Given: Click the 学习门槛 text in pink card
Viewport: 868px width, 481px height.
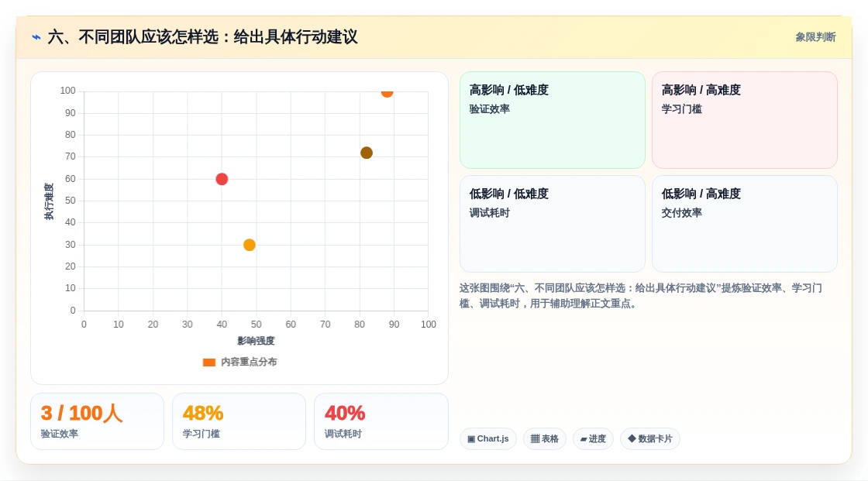Looking at the screenshot, I should (x=681, y=109).
